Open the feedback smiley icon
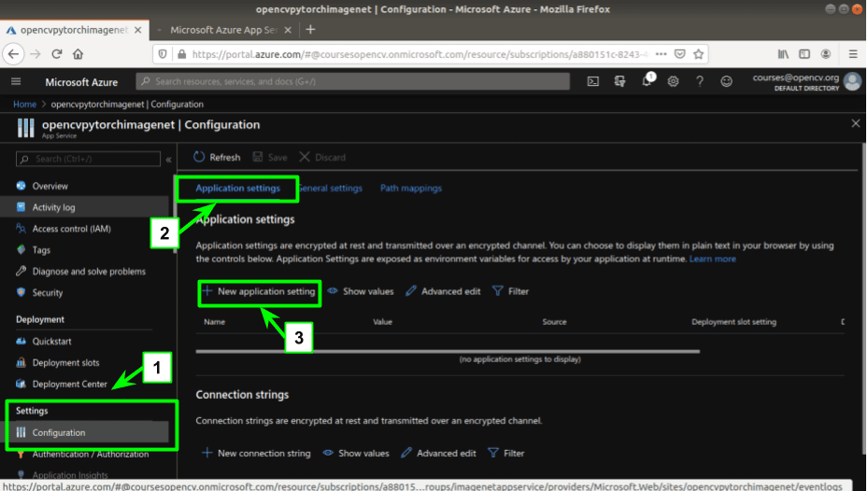868x491 pixels. click(x=726, y=82)
